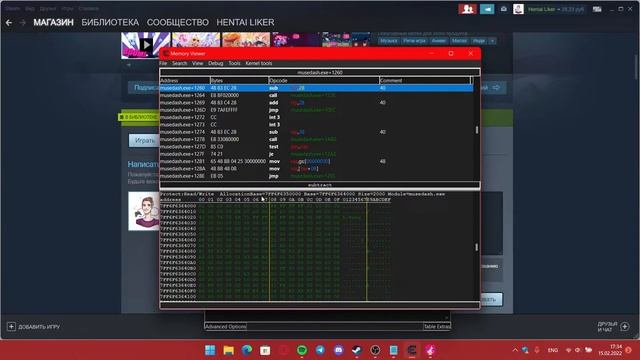Open Spotify from the taskbar
The height and width of the screenshot is (360, 640).
tap(302, 350)
